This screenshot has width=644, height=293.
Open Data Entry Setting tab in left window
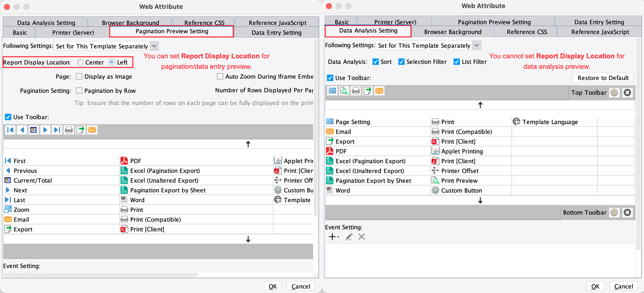tap(277, 33)
